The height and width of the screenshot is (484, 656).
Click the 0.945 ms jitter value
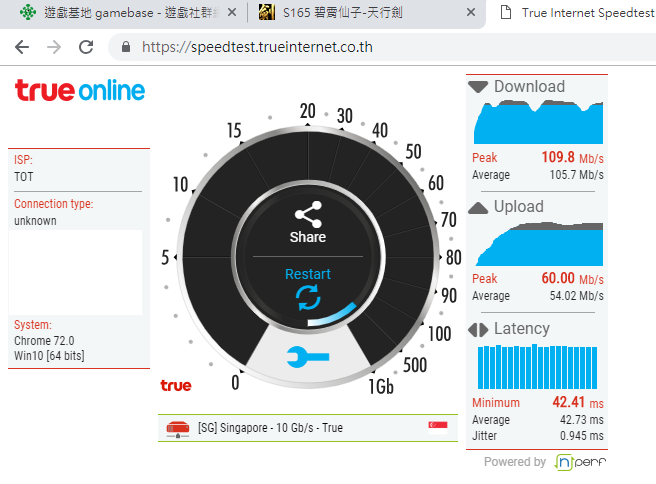(582, 435)
